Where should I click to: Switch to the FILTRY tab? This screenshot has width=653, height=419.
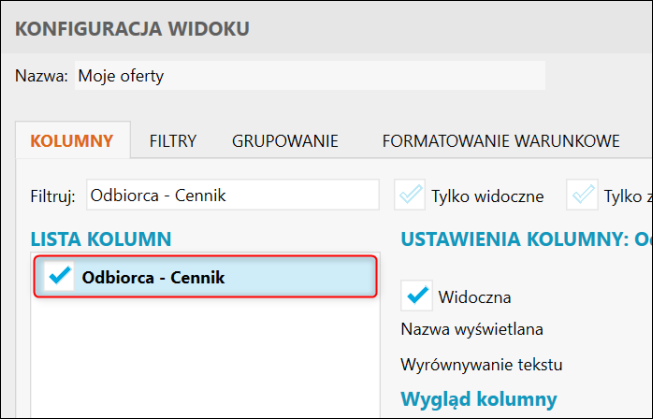(x=173, y=141)
